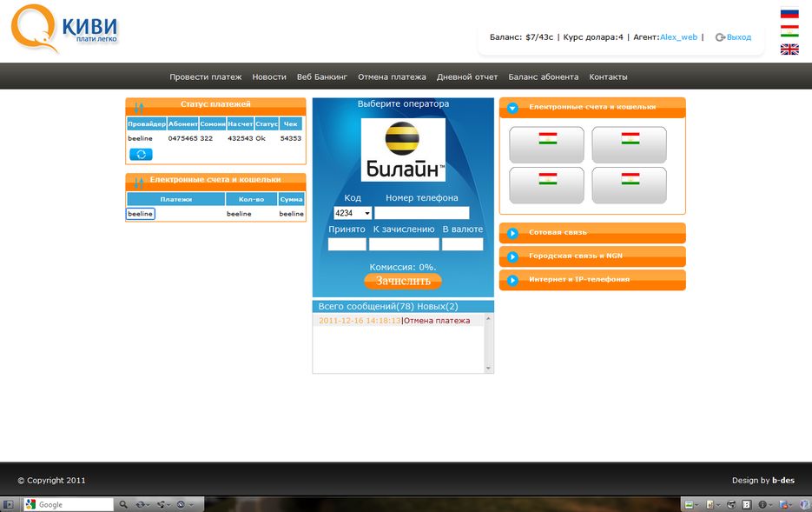The width and height of the screenshot is (812, 512).
Task: Click the Принято amount field
Action: 347,244
